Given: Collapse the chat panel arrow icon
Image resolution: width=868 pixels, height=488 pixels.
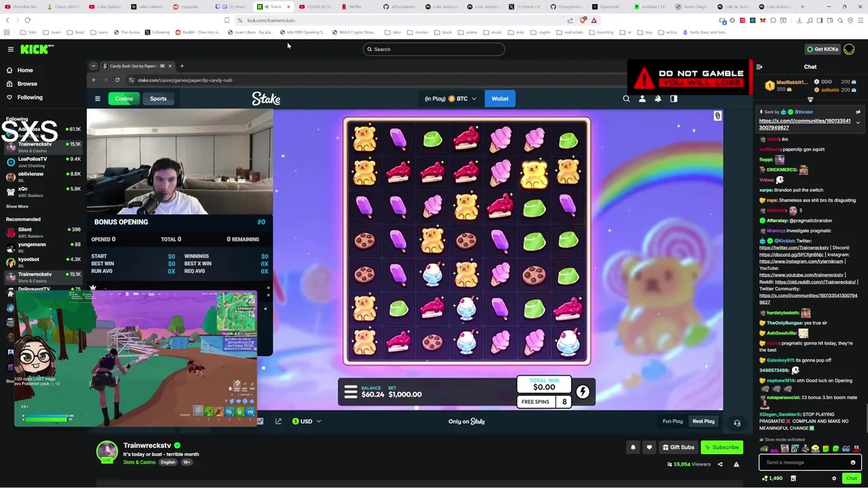Looking at the screenshot, I should coord(759,67).
